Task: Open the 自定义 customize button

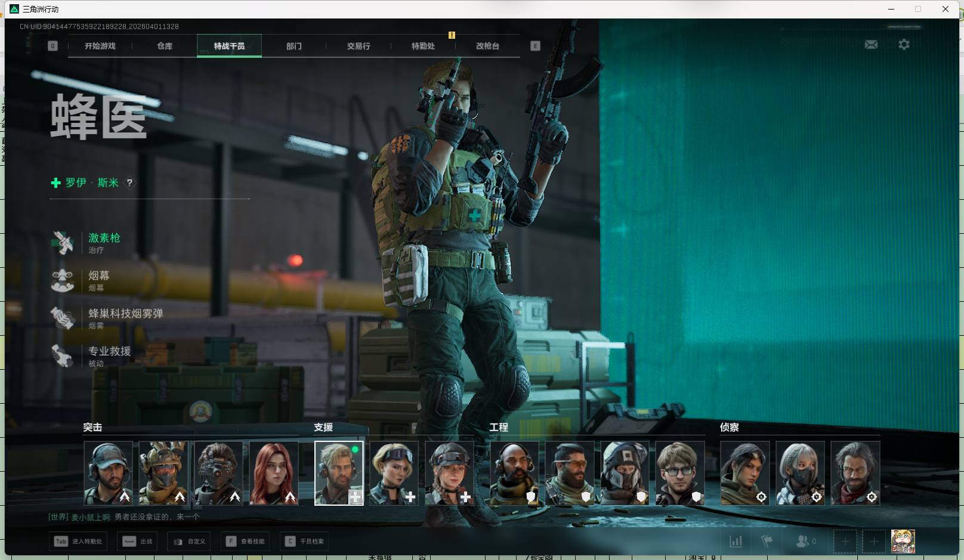Action: coord(189,542)
